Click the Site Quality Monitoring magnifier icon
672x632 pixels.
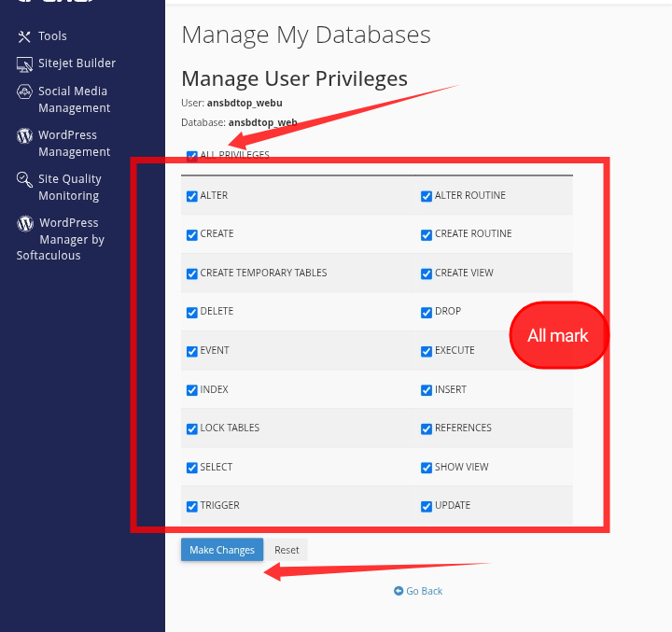point(24,179)
